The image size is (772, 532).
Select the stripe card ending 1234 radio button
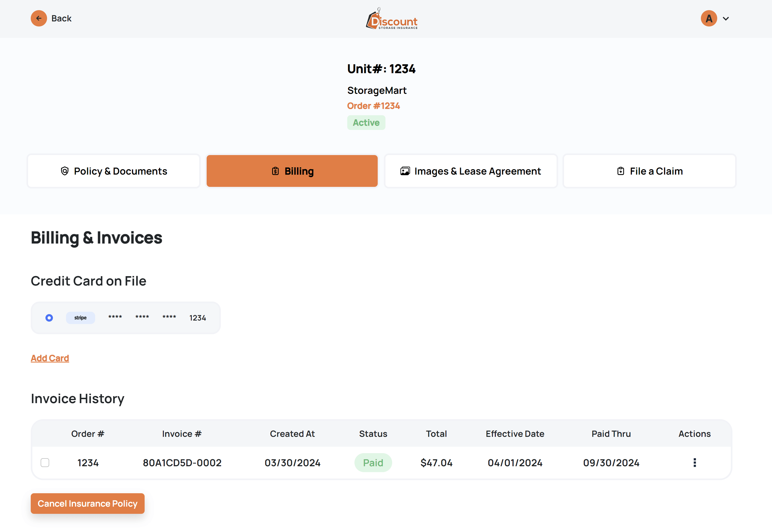coord(49,318)
